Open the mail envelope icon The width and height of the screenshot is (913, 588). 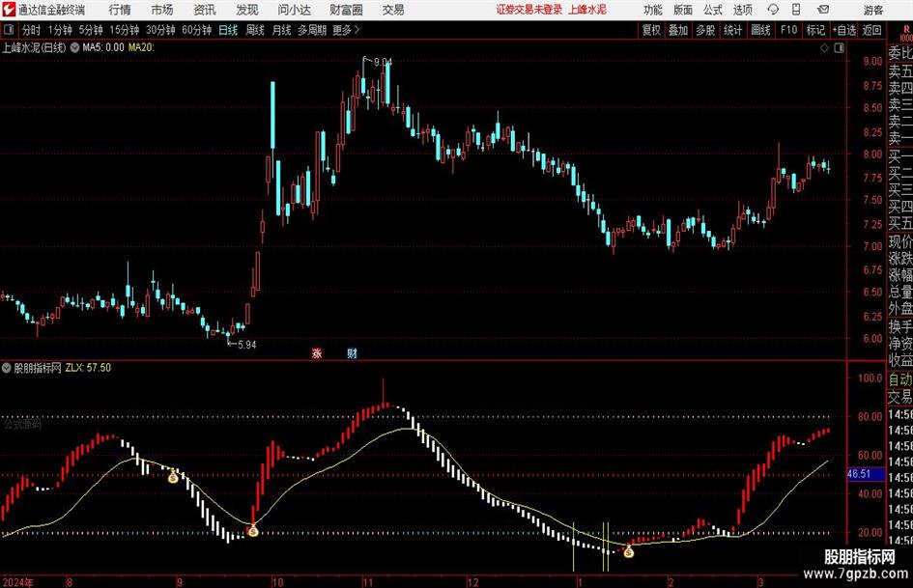tap(823, 10)
